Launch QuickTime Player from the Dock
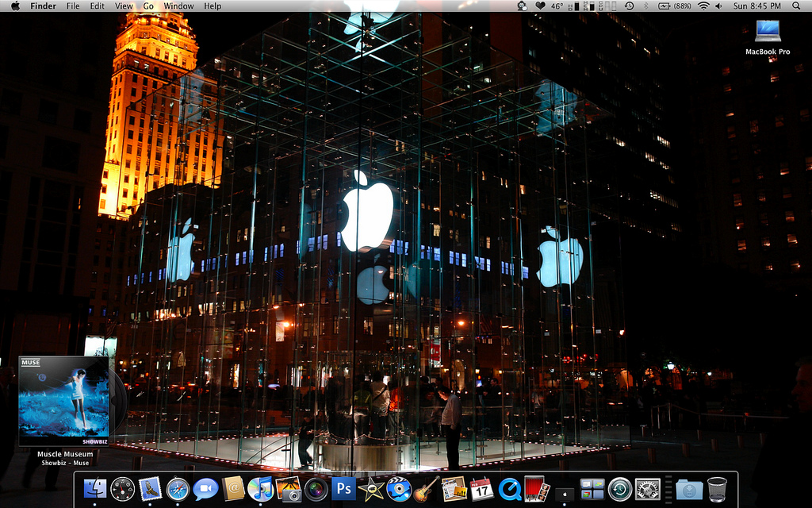 tap(510, 489)
